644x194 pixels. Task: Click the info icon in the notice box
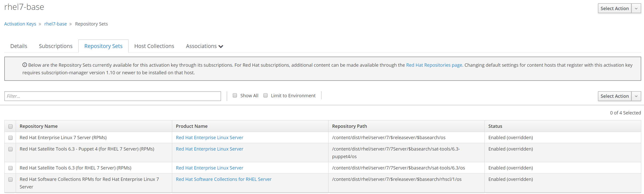25,65
